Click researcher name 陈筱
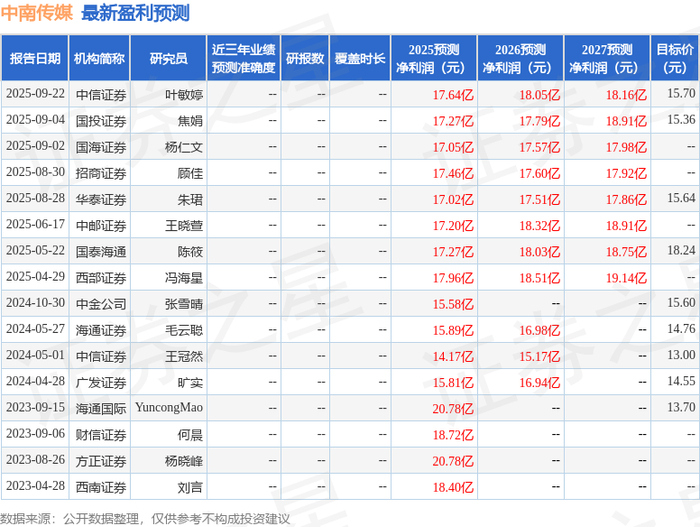 [190, 252]
